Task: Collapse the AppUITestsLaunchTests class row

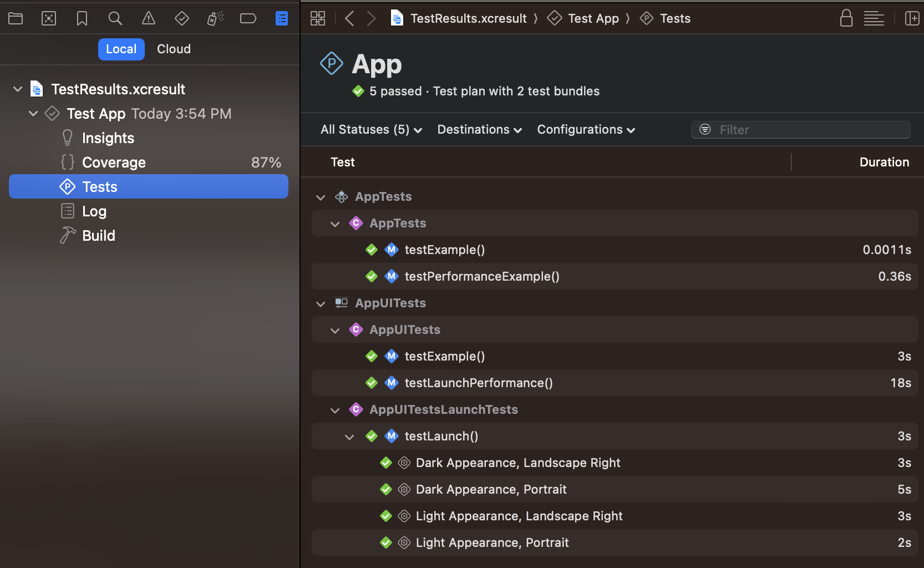Action: 335,410
